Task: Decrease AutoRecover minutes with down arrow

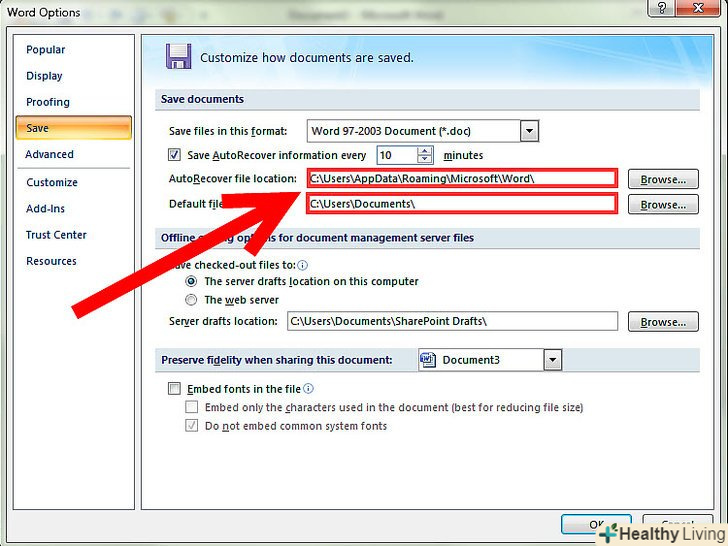Action: 424,159
